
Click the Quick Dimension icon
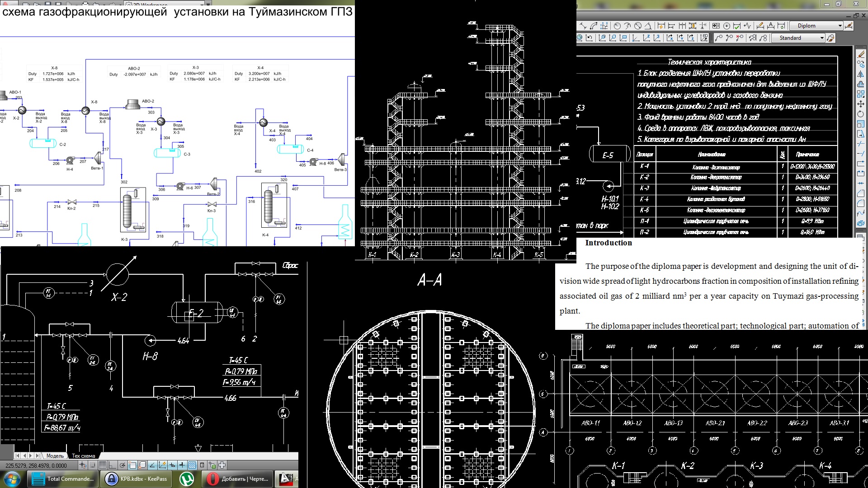click(661, 26)
